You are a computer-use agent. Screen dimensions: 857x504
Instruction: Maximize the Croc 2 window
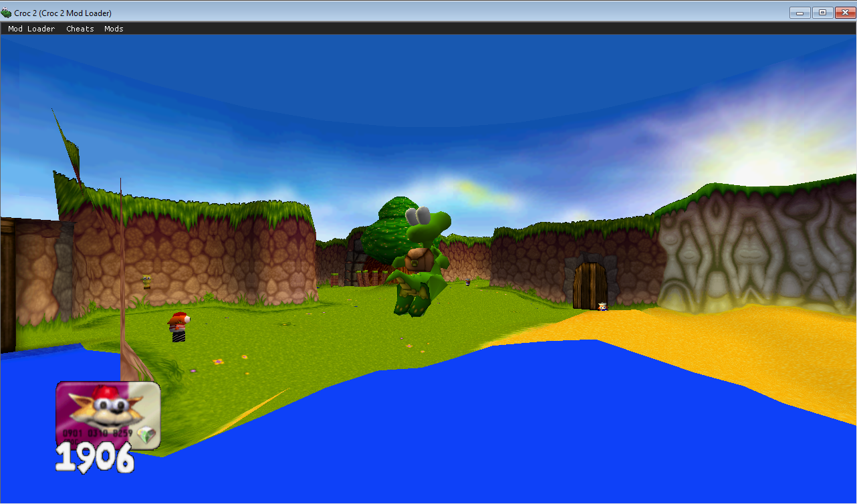[822, 13]
